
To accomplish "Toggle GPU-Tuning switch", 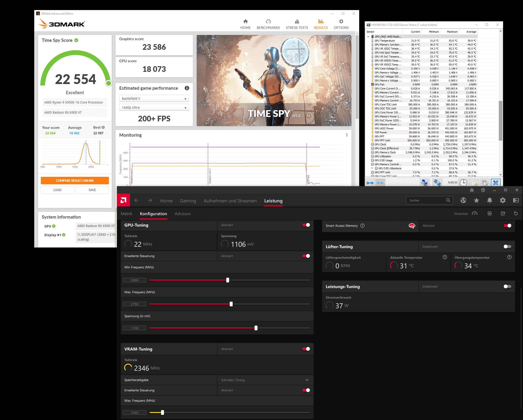I will (x=306, y=225).
